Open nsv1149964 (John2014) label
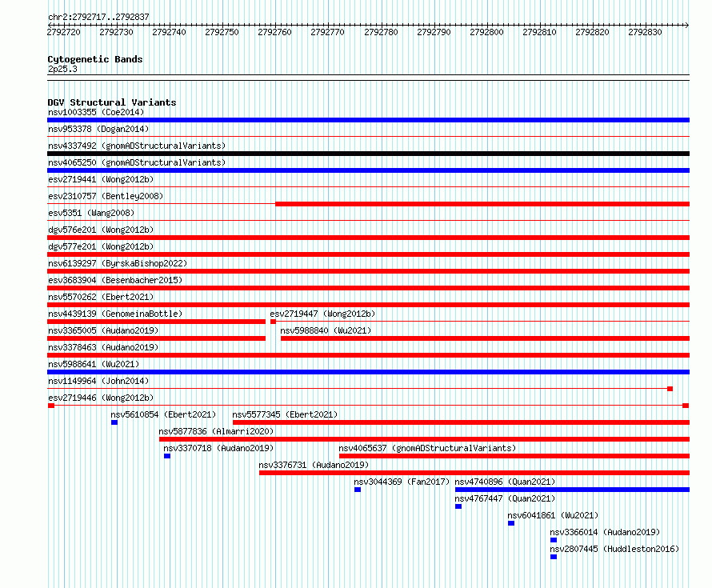The width and height of the screenshot is (712, 588). (98, 381)
